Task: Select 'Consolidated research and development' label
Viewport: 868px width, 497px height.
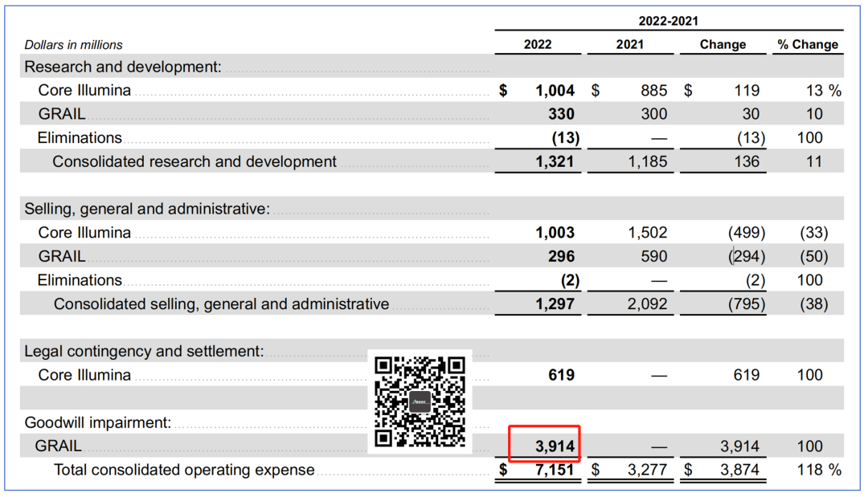Action: (x=194, y=161)
